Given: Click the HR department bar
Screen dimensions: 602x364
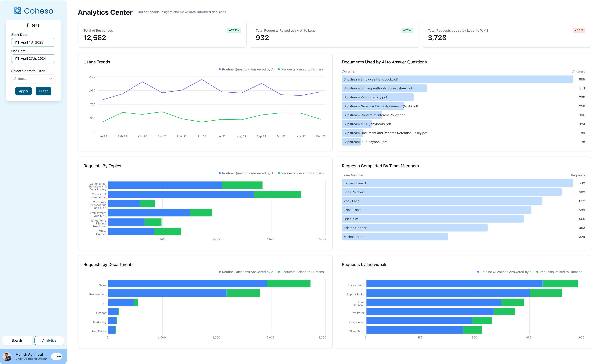Looking at the screenshot, I should pyautogui.click(x=123, y=302).
